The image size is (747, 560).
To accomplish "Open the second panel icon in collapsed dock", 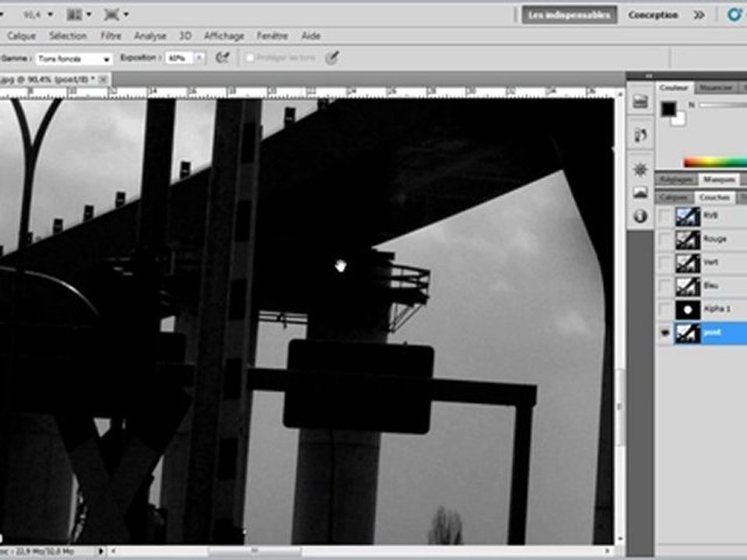I will click(640, 135).
